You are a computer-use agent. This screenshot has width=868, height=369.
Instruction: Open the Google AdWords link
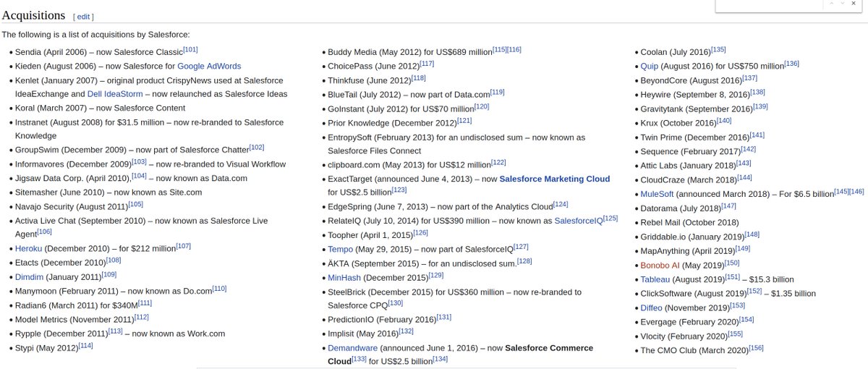click(x=209, y=67)
